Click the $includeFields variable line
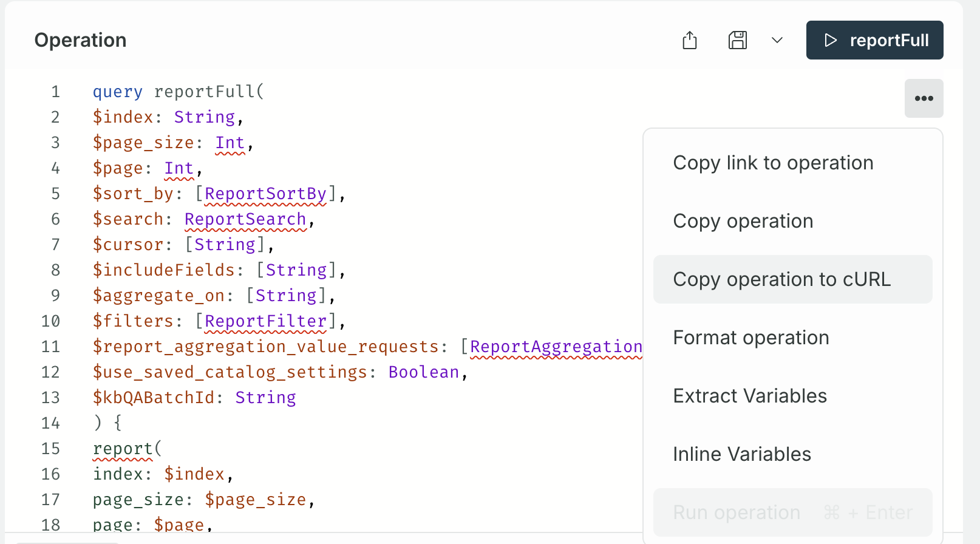The width and height of the screenshot is (980, 544). point(219,270)
